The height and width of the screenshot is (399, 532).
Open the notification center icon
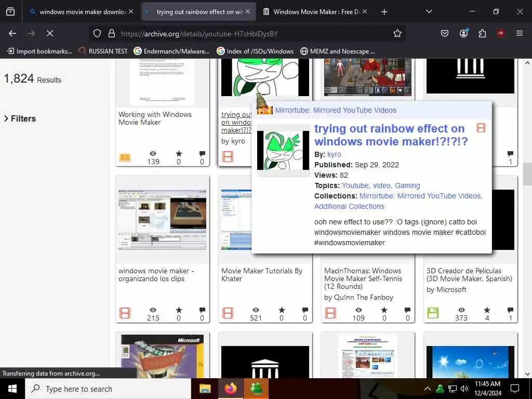(x=515, y=389)
